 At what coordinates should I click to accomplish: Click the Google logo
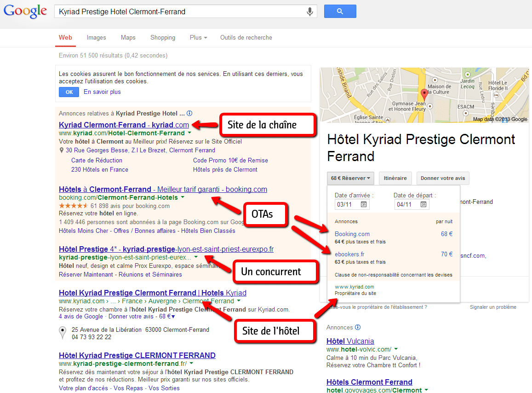coord(25,11)
